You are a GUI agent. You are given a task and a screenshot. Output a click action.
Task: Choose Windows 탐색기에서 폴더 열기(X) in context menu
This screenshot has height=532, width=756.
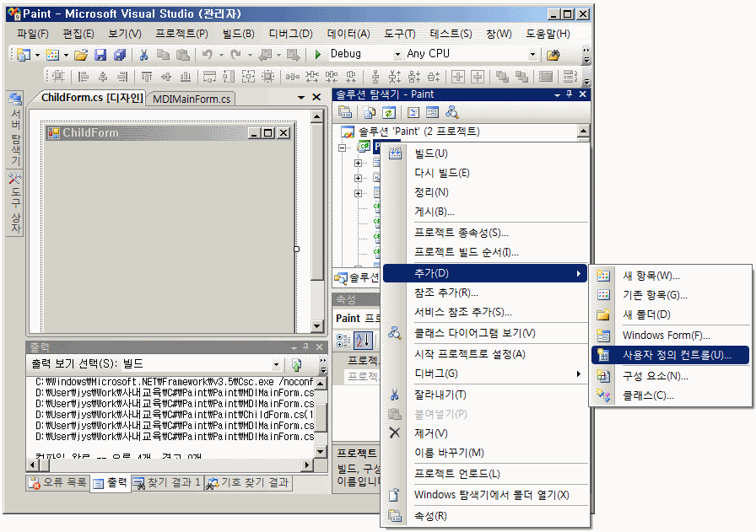485,495
